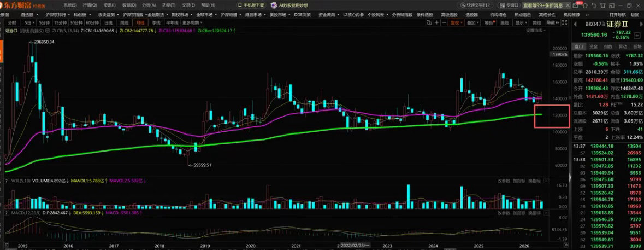Viewport: 644px width, 250px height.
Task: Switch to 60分钟 chart period
Action: (92, 23)
